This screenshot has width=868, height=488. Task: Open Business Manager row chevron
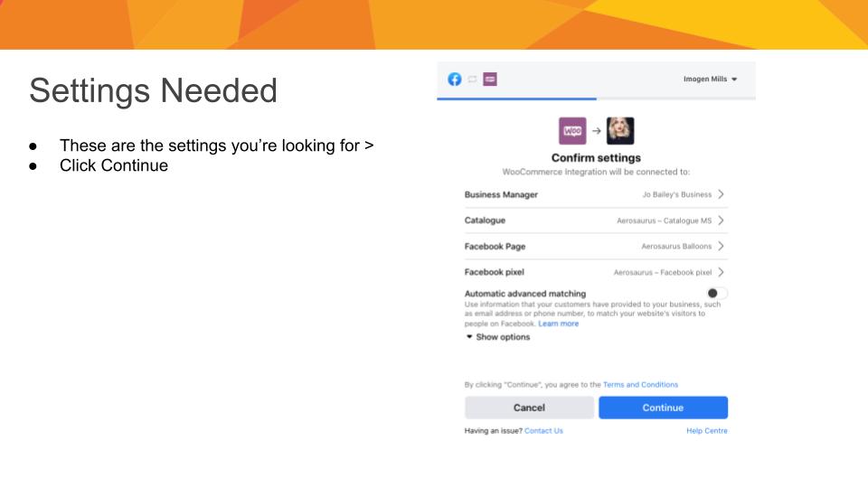click(x=721, y=194)
